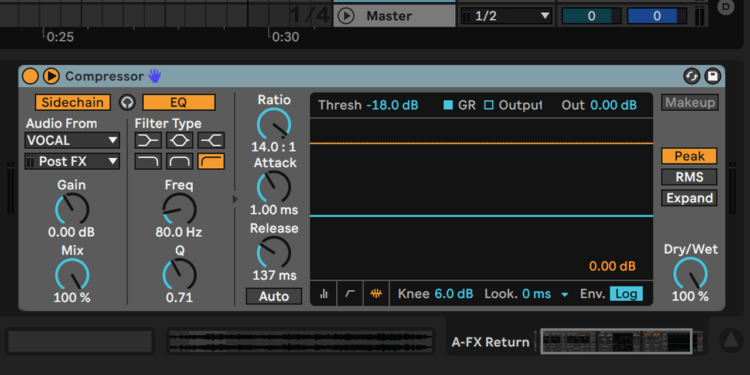Toggle the Sidechain button
The width and height of the screenshot is (750, 375).
click(73, 102)
